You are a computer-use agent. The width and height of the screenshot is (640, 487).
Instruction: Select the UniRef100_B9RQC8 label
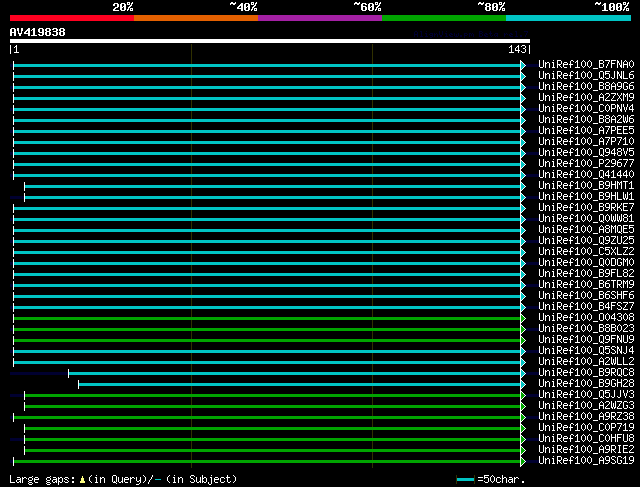[586, 373]
